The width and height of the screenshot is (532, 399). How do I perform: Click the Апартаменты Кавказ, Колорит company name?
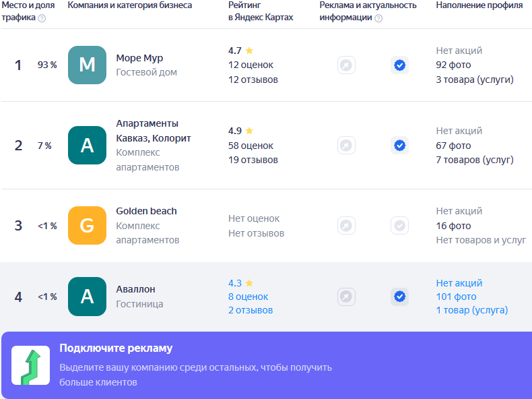154,131
